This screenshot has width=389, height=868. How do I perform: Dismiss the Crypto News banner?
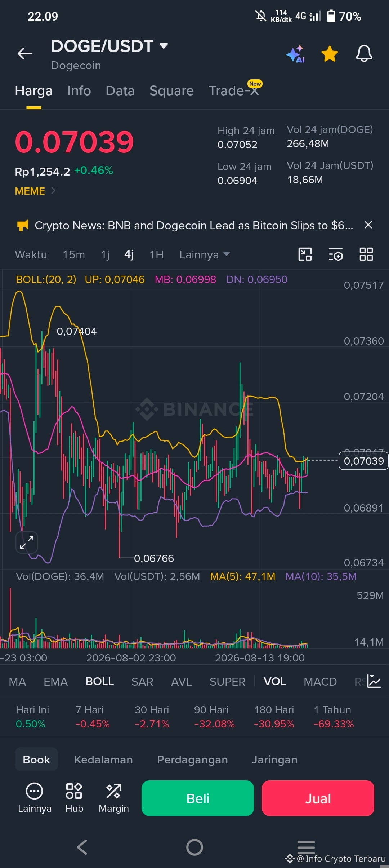point(368,225)
